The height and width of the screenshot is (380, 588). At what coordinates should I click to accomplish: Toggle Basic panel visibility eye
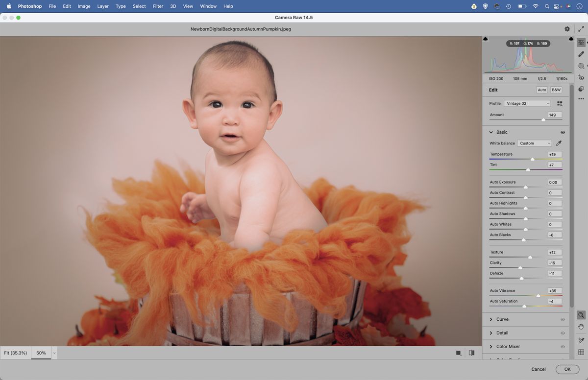(563, 132)
